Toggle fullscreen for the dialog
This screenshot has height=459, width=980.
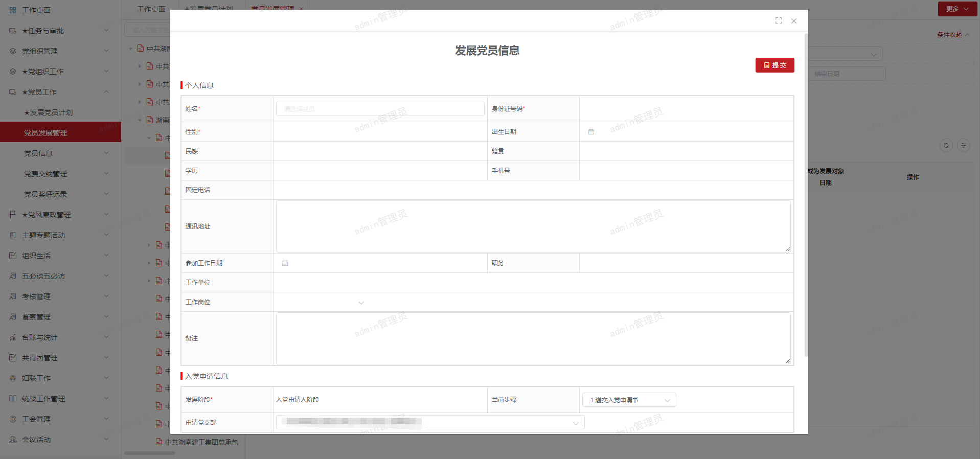(779, 21)
